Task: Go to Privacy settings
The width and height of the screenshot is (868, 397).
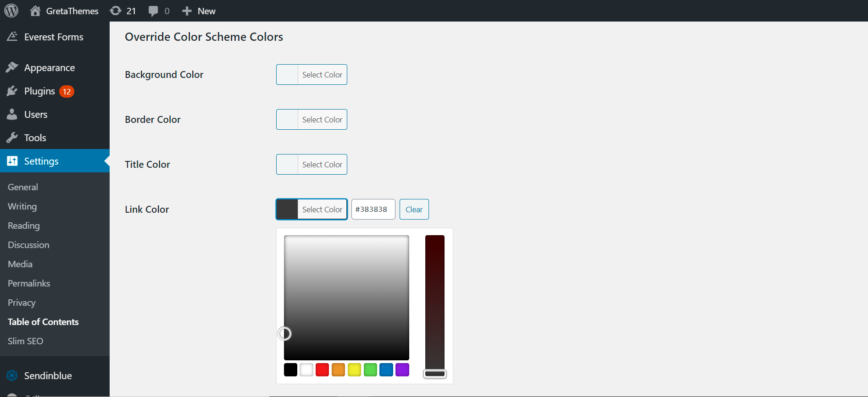Action: point(22,303)
